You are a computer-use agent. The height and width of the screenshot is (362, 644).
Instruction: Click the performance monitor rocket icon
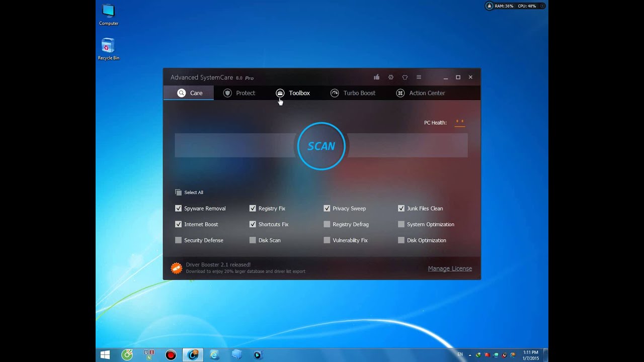(489, 6)
